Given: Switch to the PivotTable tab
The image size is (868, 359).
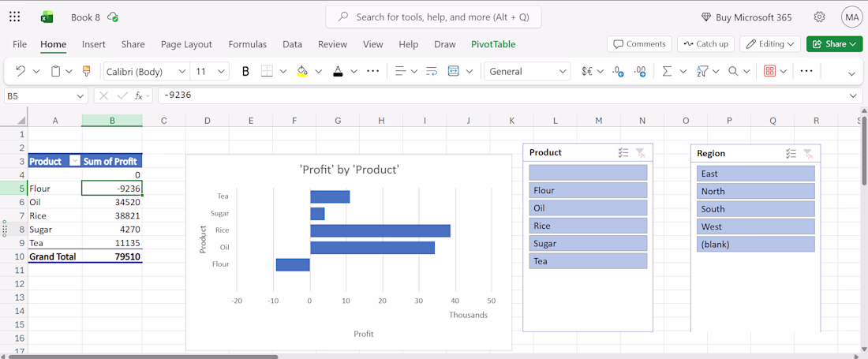Looking at the screenshot, I should [493, 44].
